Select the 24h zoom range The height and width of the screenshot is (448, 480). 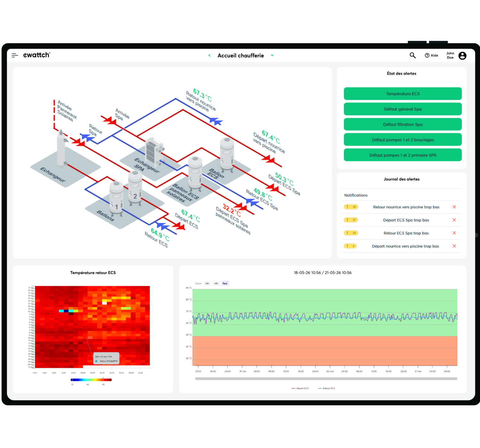207,283
